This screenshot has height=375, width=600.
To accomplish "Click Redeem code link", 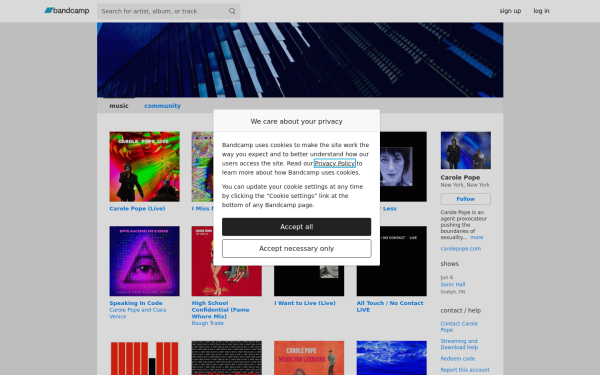I will [x=457, y=359].
